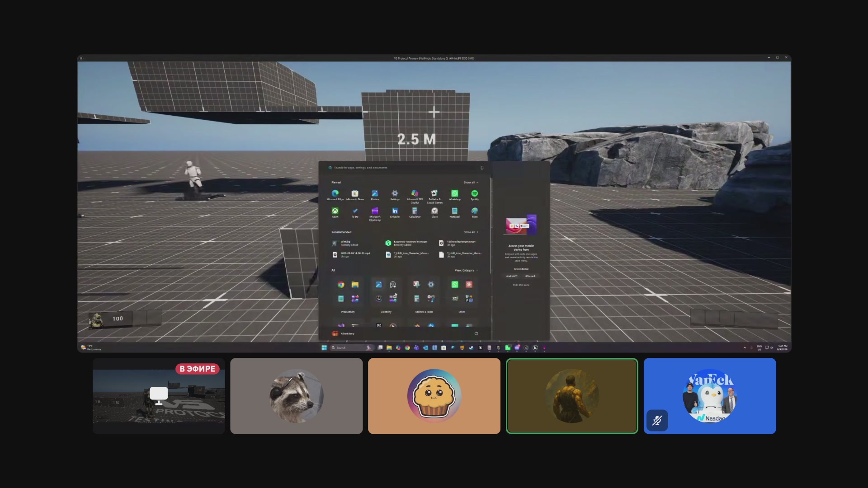Click Hide this pane link
This screenshot has width=868, height=488.
pyautogui.click(x=521, y=285)
